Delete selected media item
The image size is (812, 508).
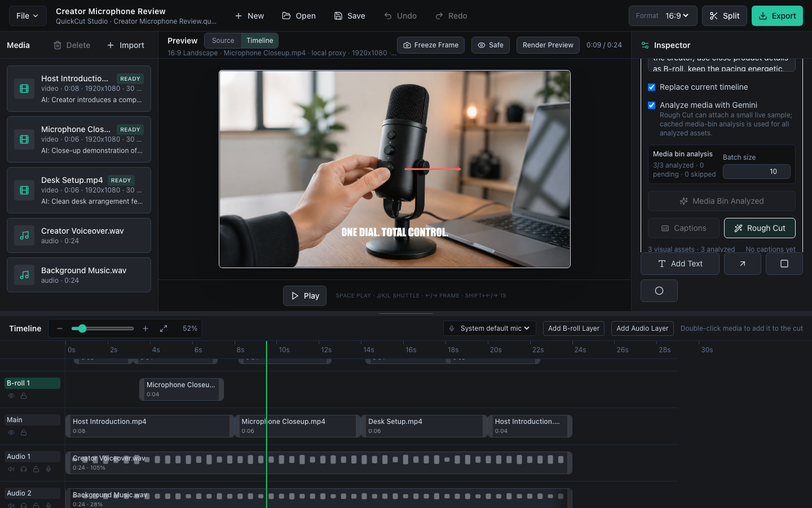click(x=72, y=45)
